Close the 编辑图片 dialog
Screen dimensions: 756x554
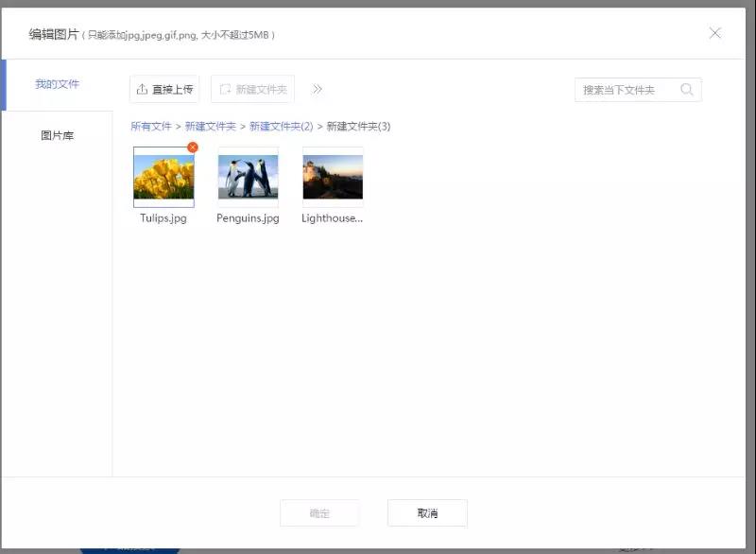coord(715,33)
